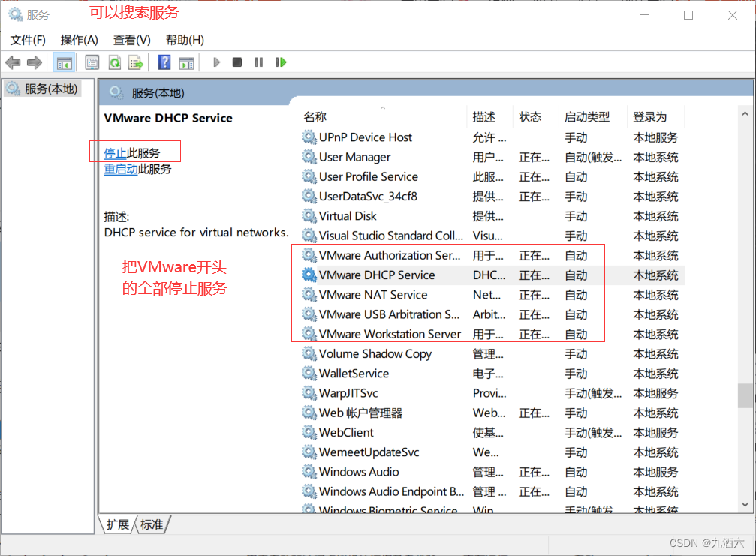Screen dimensions: 756x556
Task: Open the 查看(V) menu
Action: click(131, 40)
